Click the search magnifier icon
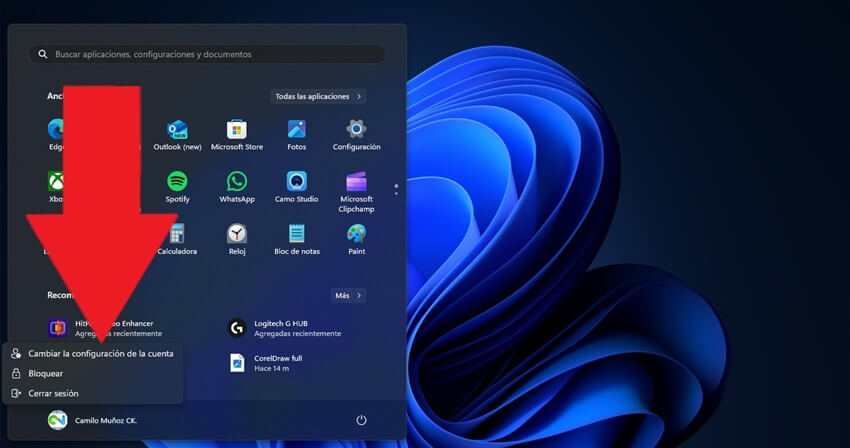 [x=43, y=54]
